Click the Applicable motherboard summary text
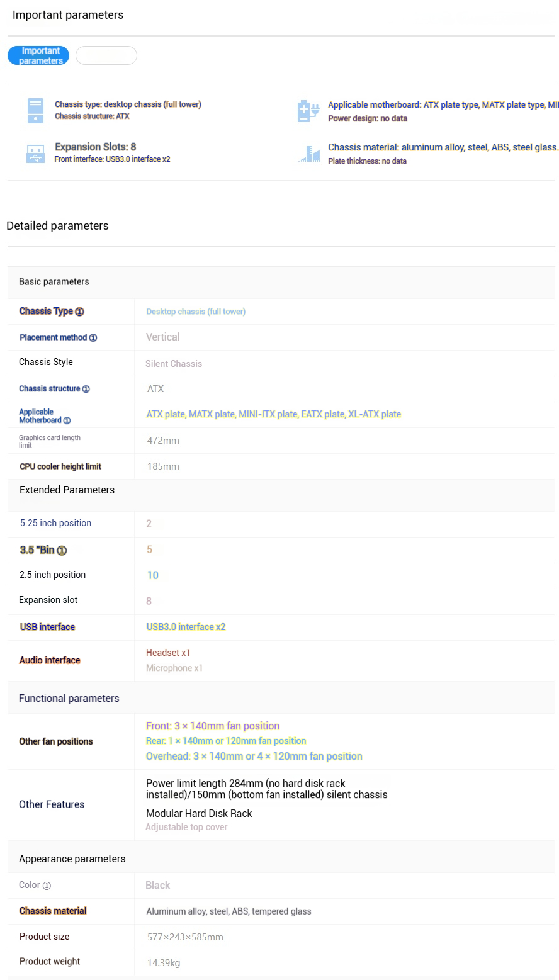This screenshot has height=980, width=559. point(443,105)
